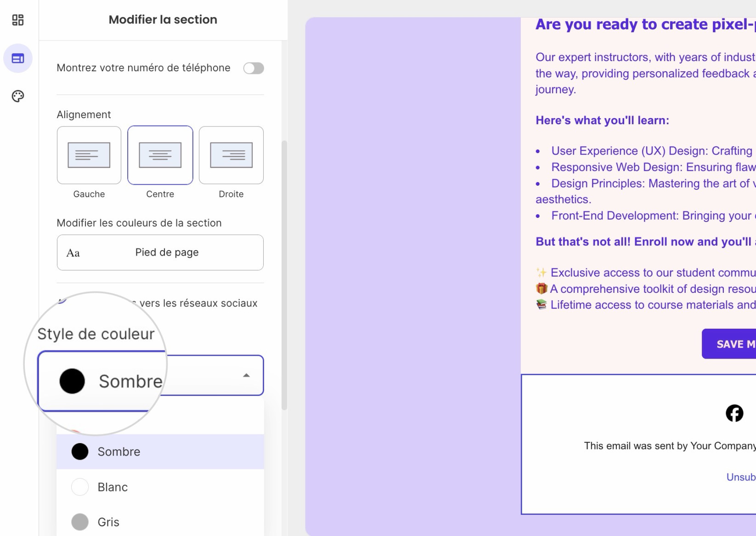Screen dimensions: 756x536
Task: Select Blanc from the dropdown list
Action: coord(160,487)
